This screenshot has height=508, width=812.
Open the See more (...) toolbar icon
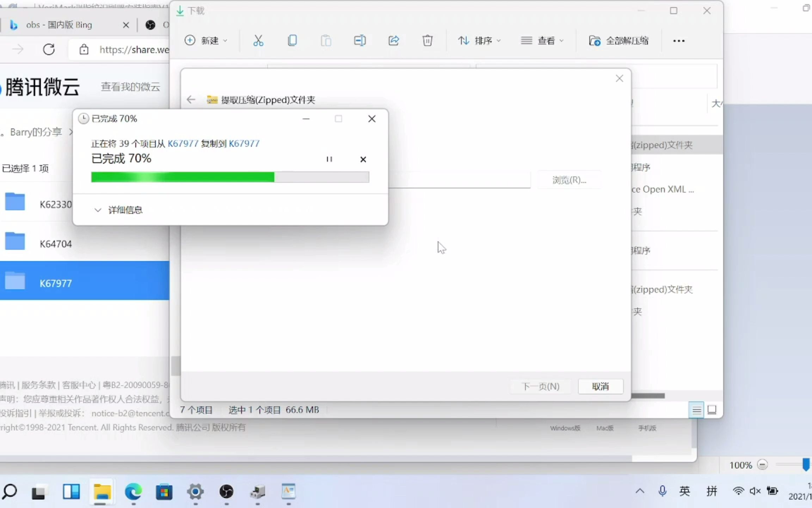point(678,40)
